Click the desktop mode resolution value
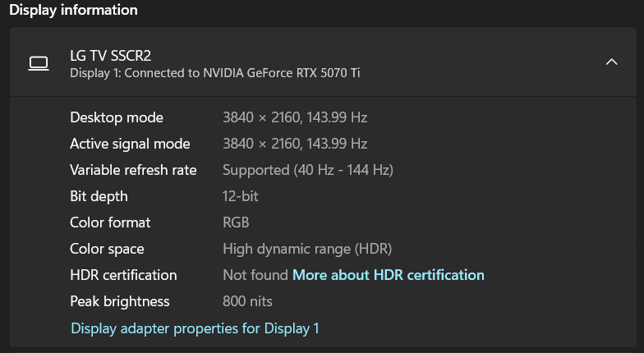Viewport: 644px width, 353px height. pos(294,117)
